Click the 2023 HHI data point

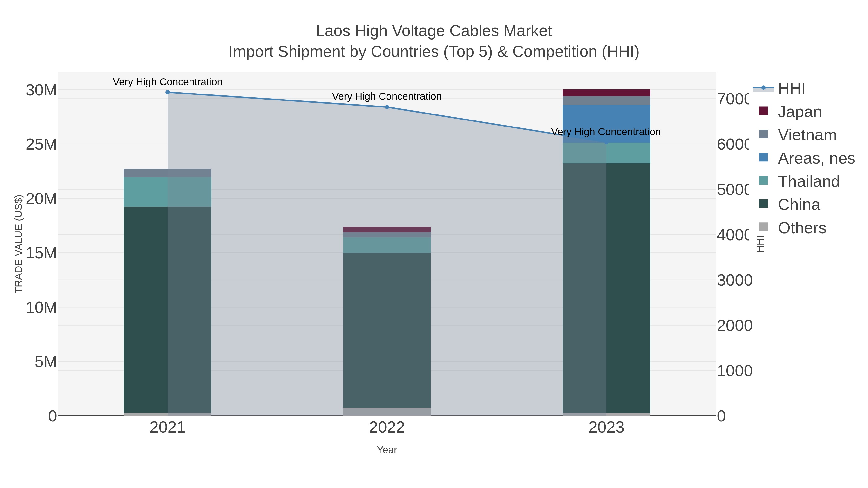coord(606,142)
